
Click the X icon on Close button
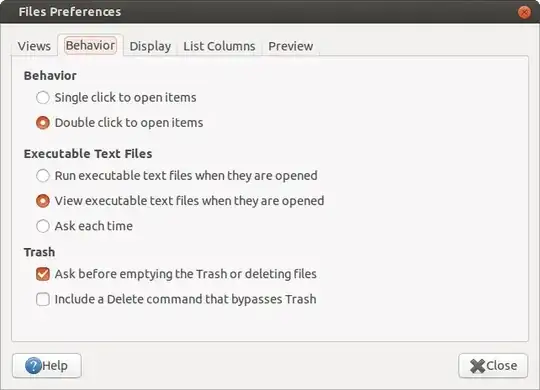tap(477, 366)
